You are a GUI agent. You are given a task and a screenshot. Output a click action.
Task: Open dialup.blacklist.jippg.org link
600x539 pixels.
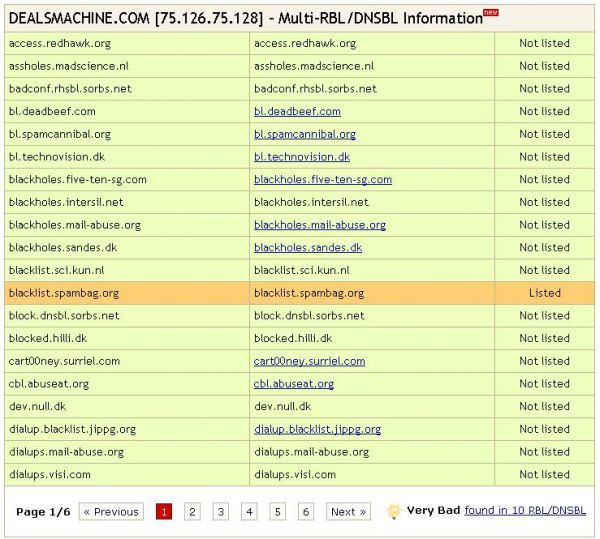[317, 429]
